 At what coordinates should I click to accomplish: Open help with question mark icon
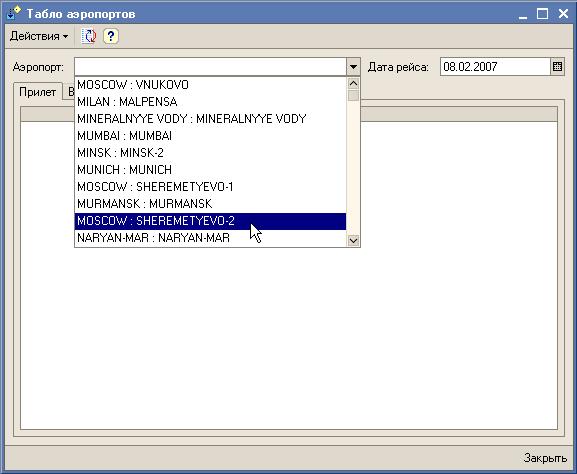tap(111, 36)
